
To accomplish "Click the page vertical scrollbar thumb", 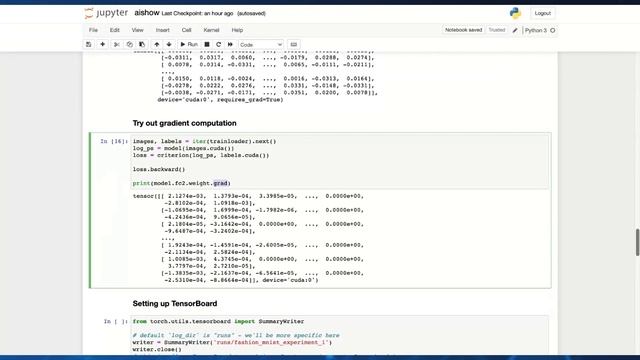I will point(637,242).
